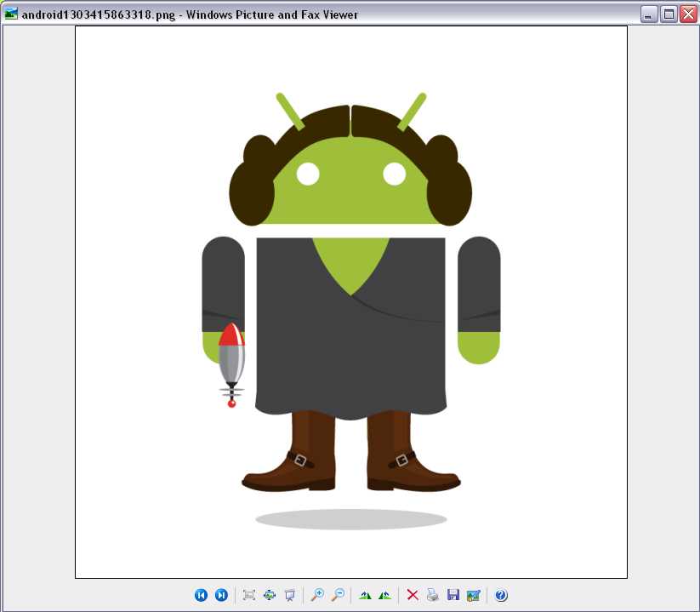
Task: Minimize the Picture and Fax Viewer window
Action: (x=648, y=14)
